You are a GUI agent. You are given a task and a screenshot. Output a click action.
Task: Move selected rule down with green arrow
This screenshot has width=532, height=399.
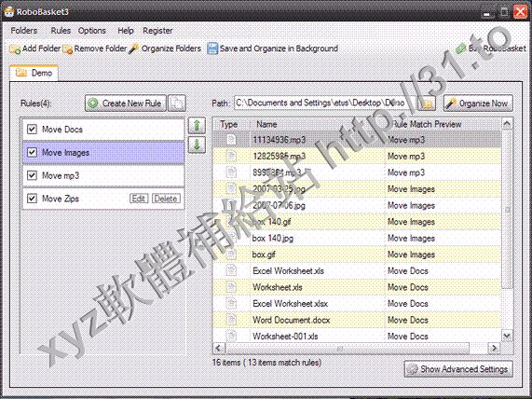pyautogui.click(x=197, y=145)
